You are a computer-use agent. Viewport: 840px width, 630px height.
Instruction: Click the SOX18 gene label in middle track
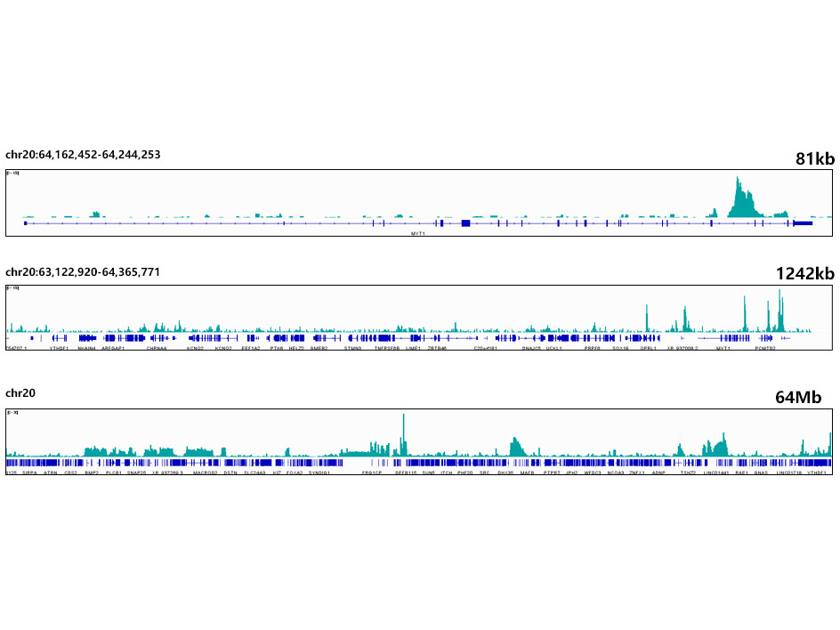click(620, 349)
